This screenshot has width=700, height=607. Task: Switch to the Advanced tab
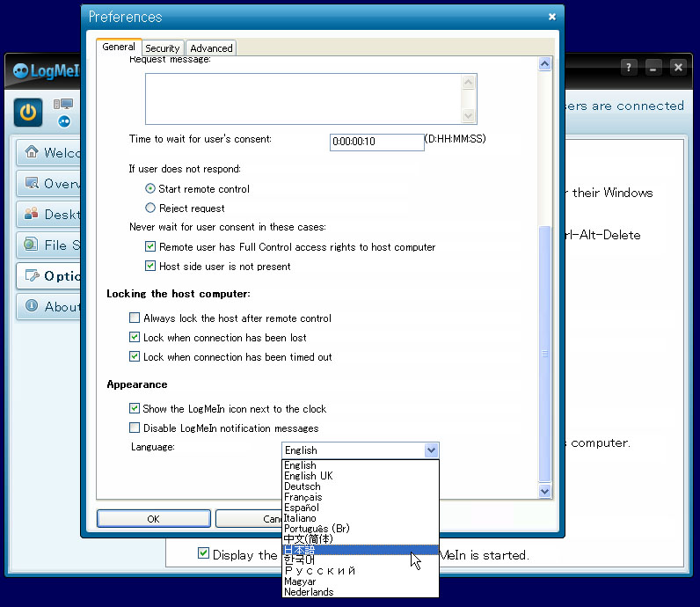click(x=211, y=48)
